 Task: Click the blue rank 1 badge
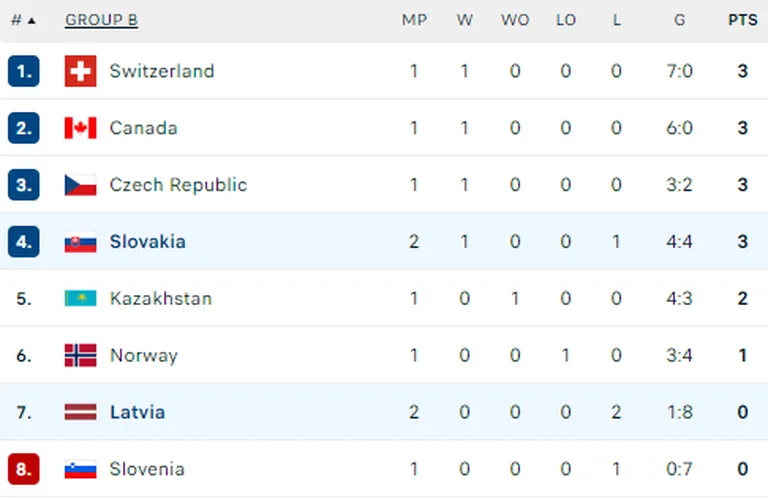point(24,71)
